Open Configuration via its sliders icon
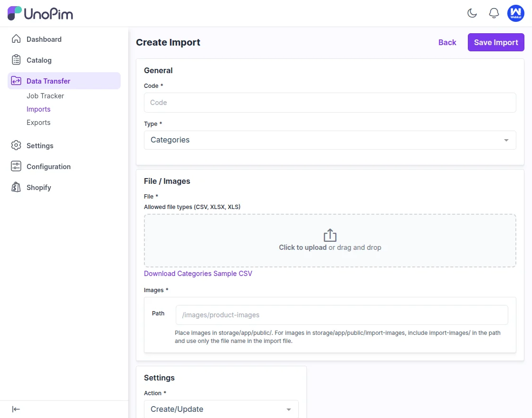The width and height of the screenshot is (532, 418). coord(16,166)
